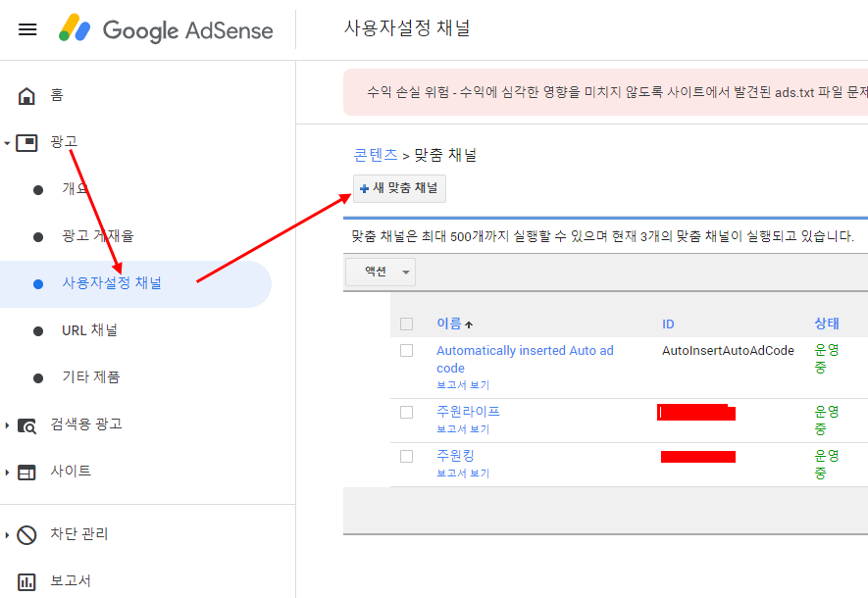This screenshot has width=868, height=598.
Task: Click 보고서 보기 under 주원라이프
Action: point(463,429)
